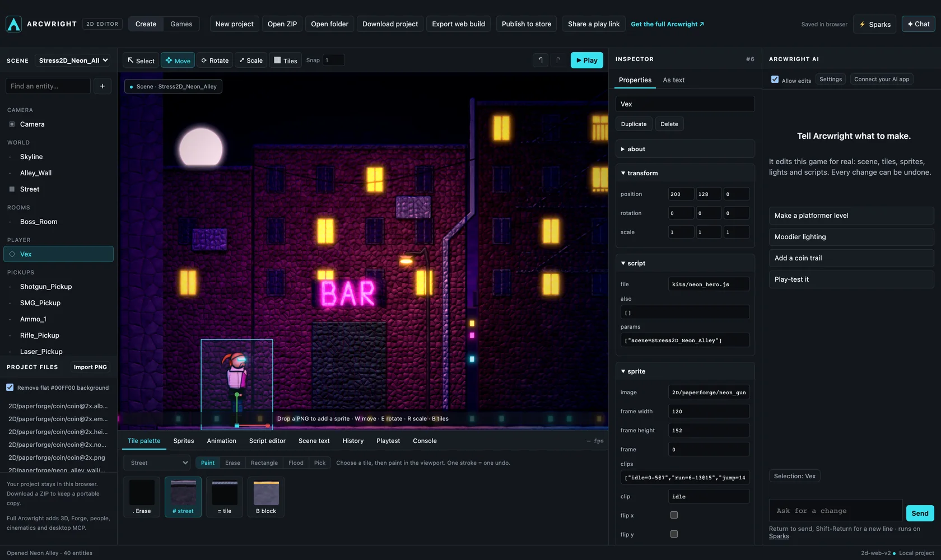The image size is (941, 560).
Task: Redo with the forward-arrow toolbar icon
Action: (x=558, y=60)
